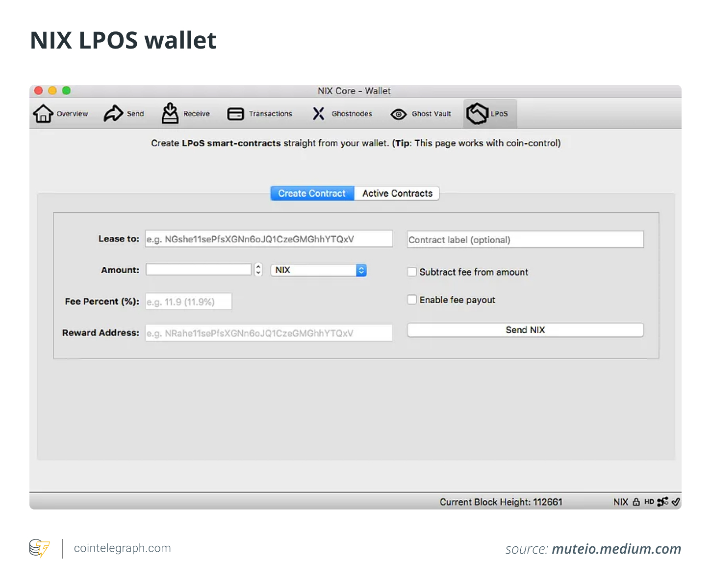The width and height of the screenshot is (711, 588).
Task: Click the sync checkmark icon in status bar
Action: [677, 502]
